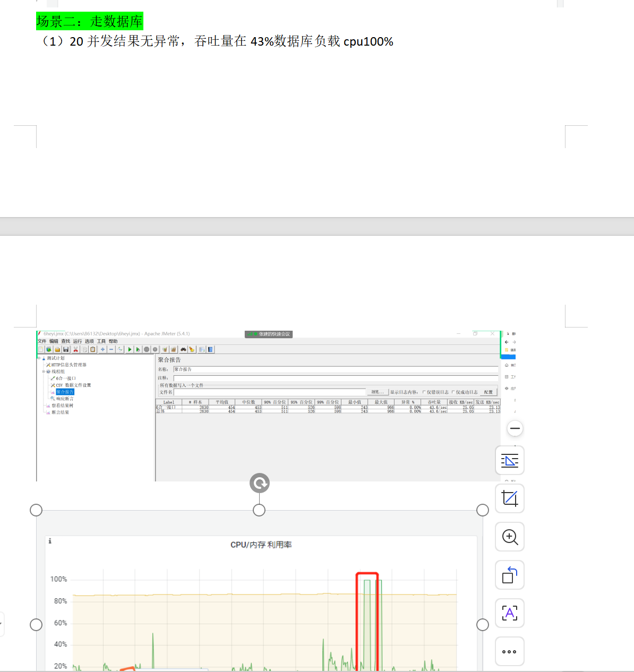Select 6合一接口 in the JMeter tree
Screen dimensions: 634x672
click(x=66, y=378)
